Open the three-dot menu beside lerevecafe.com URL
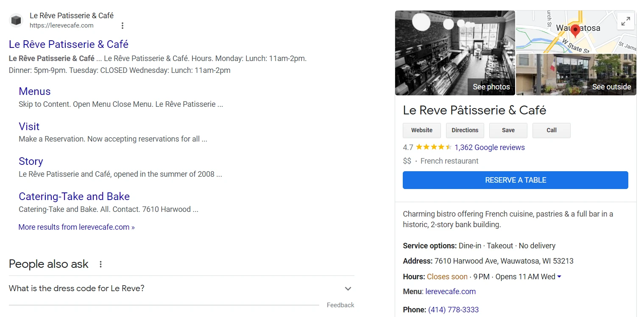The height and width of the screenshot is (317, 644). (x=123, y=25)
